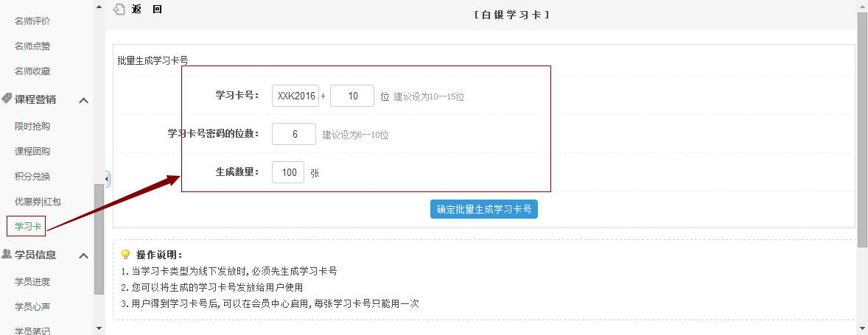The height and width of the screenshot is (335, 868).
Task: Click the sidebar scrollbar down arrow
Action: [99, 328]
